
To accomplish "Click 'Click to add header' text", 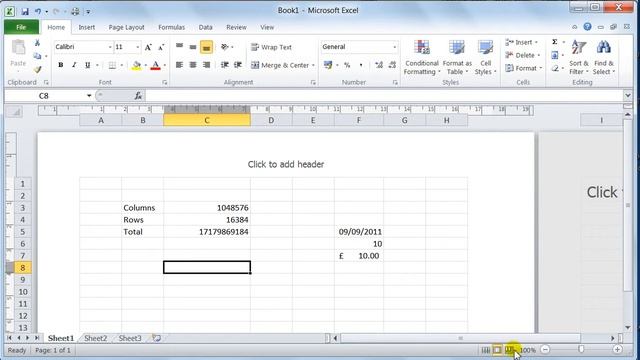I will (286, 164).
